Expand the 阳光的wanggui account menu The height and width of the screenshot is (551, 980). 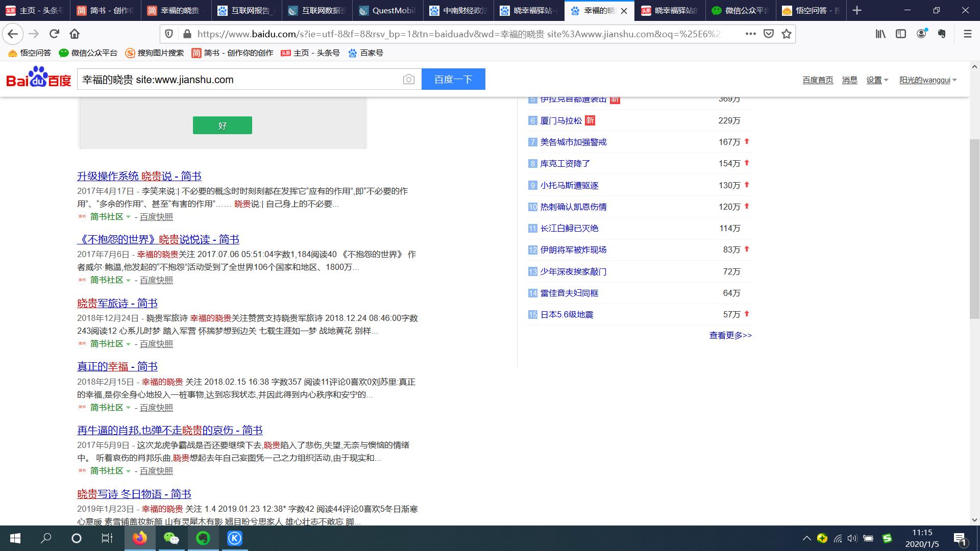(927, 80)
